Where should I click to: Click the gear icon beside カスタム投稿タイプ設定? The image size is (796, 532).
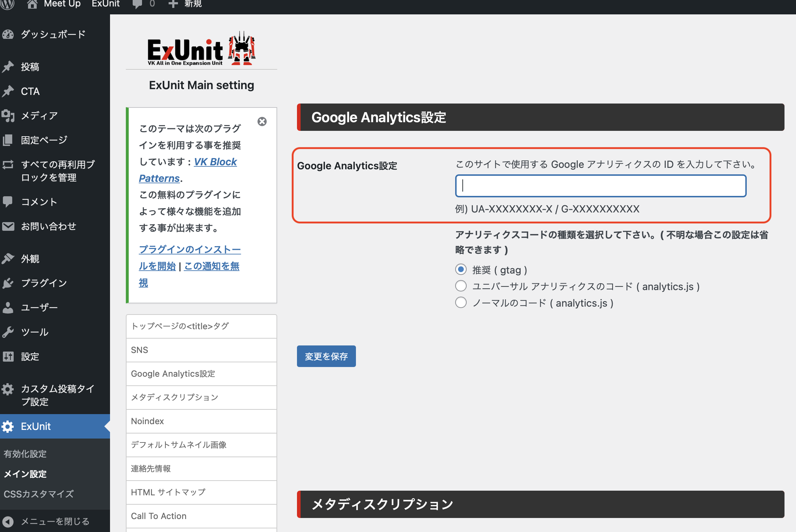[x=8, y=389]
